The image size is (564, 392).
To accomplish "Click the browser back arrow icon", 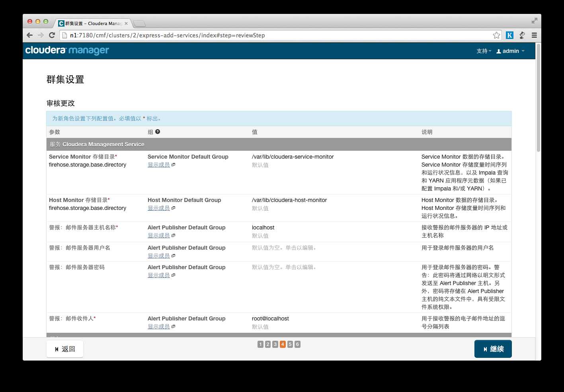I will click(x=29, y=35).
